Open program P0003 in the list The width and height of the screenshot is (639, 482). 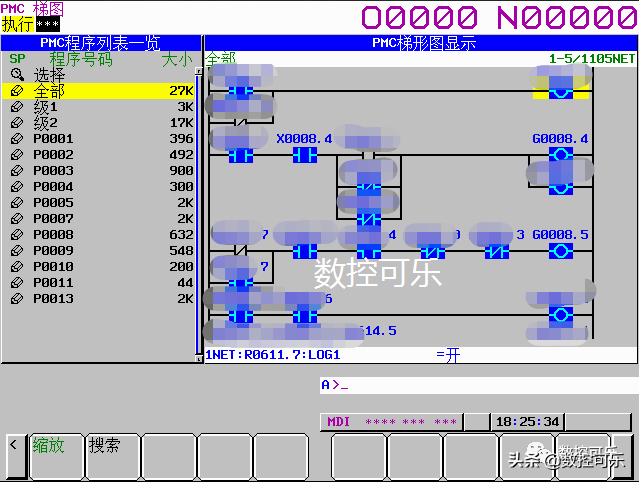53,171
